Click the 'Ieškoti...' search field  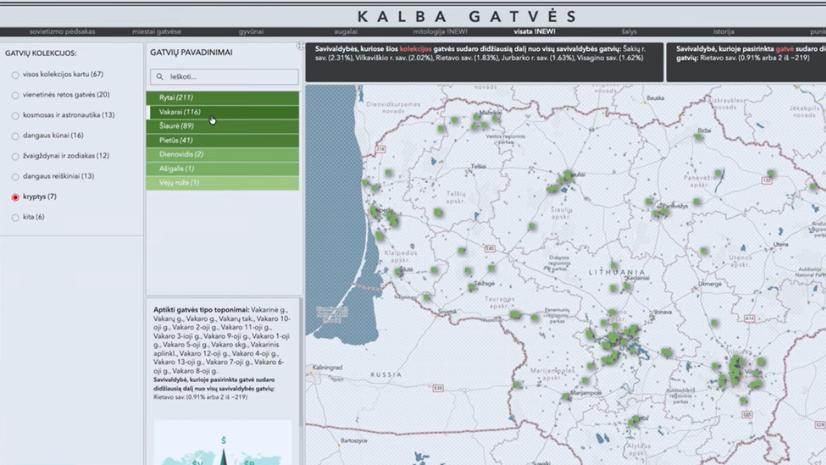(x=224, y=77)
